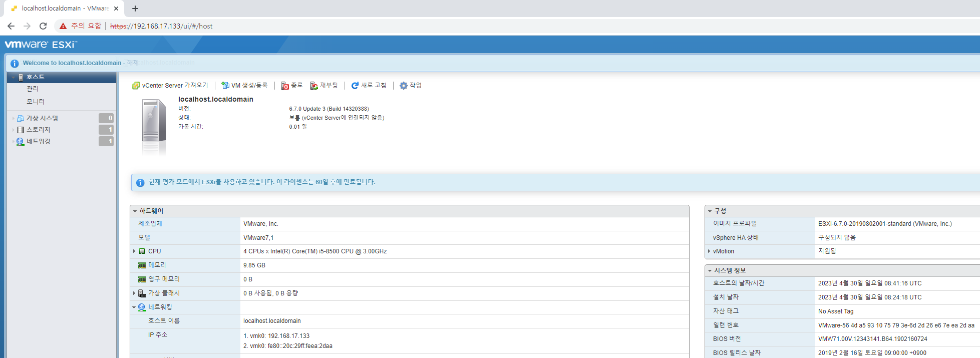Expand the 스토리지 tree arrow
Screen dimensions: 980x358
[13, 130]
